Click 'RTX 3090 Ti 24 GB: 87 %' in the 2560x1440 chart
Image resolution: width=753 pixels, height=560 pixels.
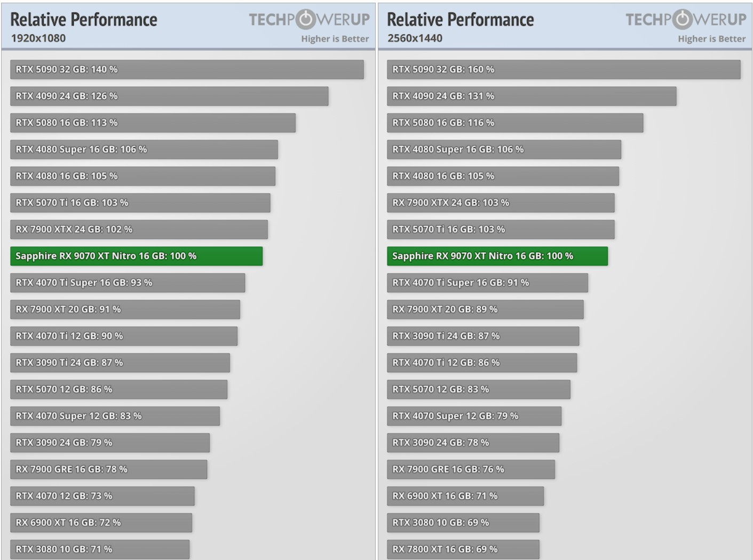tap(483, 336)
